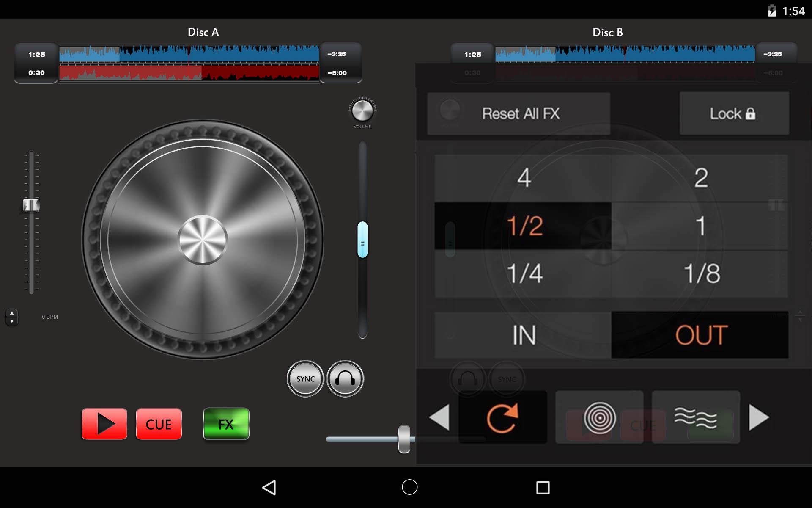This screenshot has height=508, width=812.
Task: Click the blue waveform of Disc A
Action: point(189,54)
